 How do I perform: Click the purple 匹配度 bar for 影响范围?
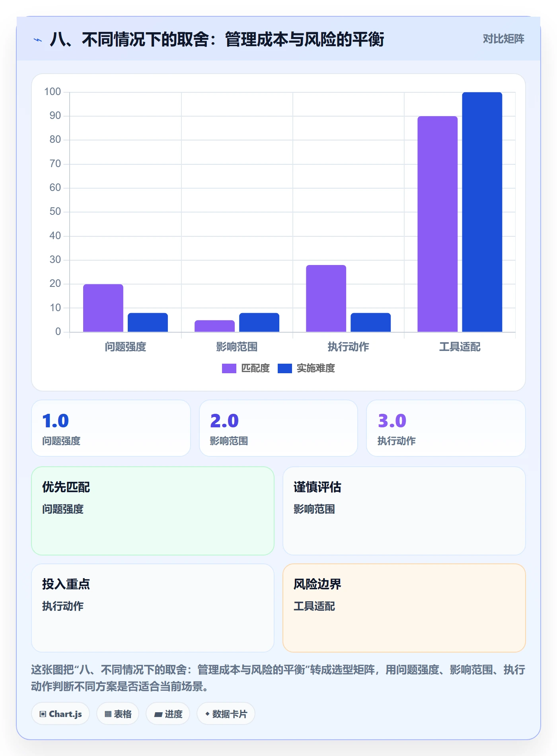pyautogui.click(x=214, y=326)
